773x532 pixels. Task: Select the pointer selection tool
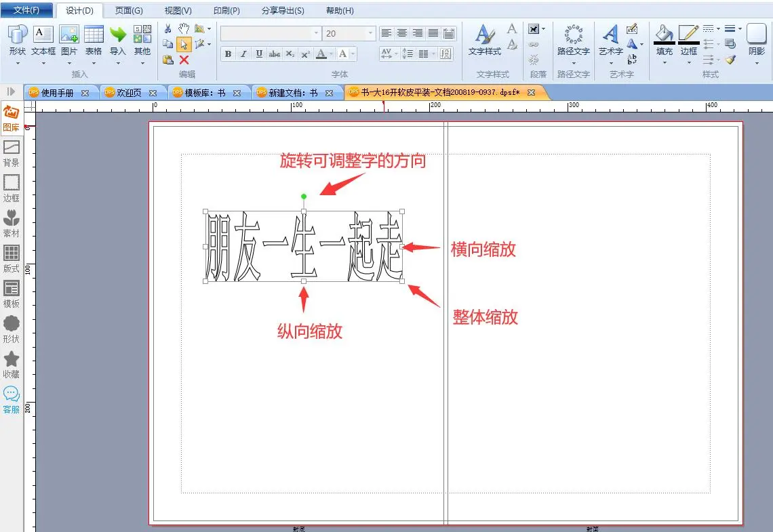(x=184, y=44)
